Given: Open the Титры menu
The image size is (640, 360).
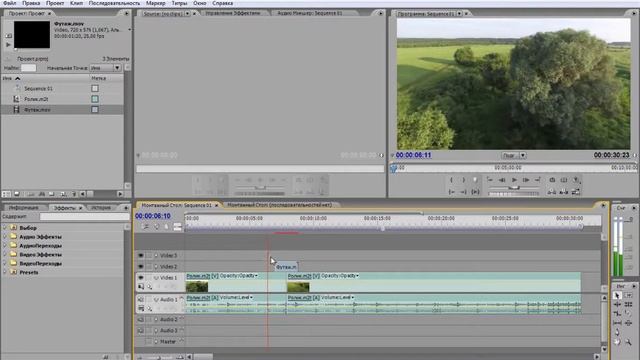Looking at the screenshot, I should 179,3.
